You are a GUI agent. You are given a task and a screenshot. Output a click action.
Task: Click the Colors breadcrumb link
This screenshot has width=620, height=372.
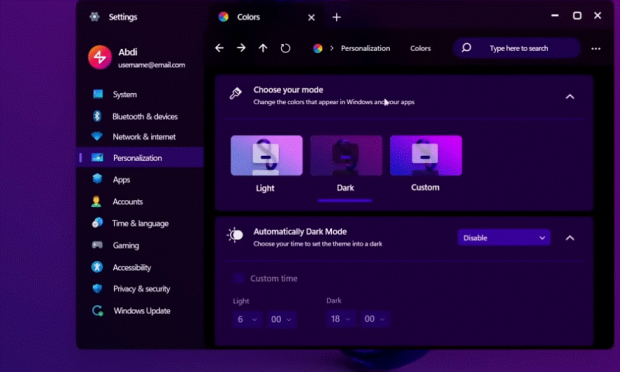click(420, 48)
